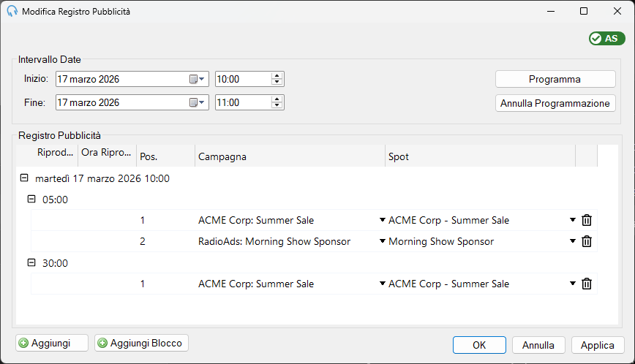Viewport: 635px width, 364px height.
Task: Decrease the Fine time with down arrow
Action: pos(277,105)
